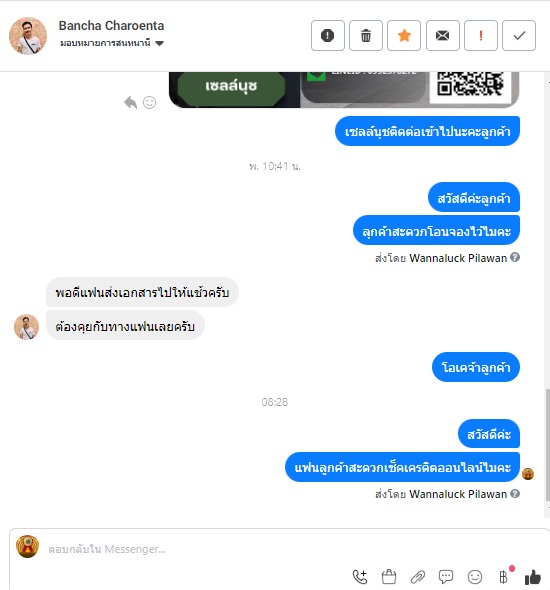Mark conversation done with checkmark button
550x590 pixels.
click(x=519, y=36)
